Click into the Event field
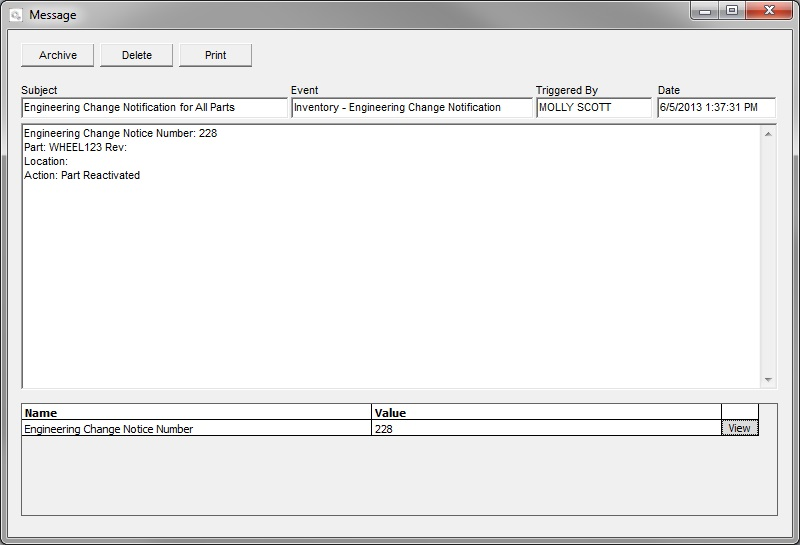 coord(412,108)
